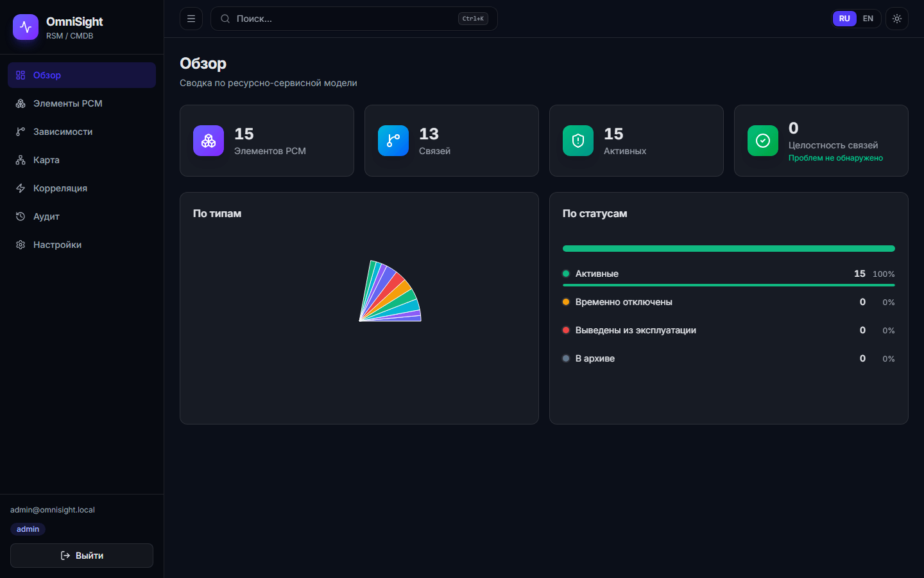The height and width of the screenshot is (578, 924).
Task: Click the Сводка по ресурсно-сервисной модели subtitle
Action: pyautogui.click(x=268, y=83)
